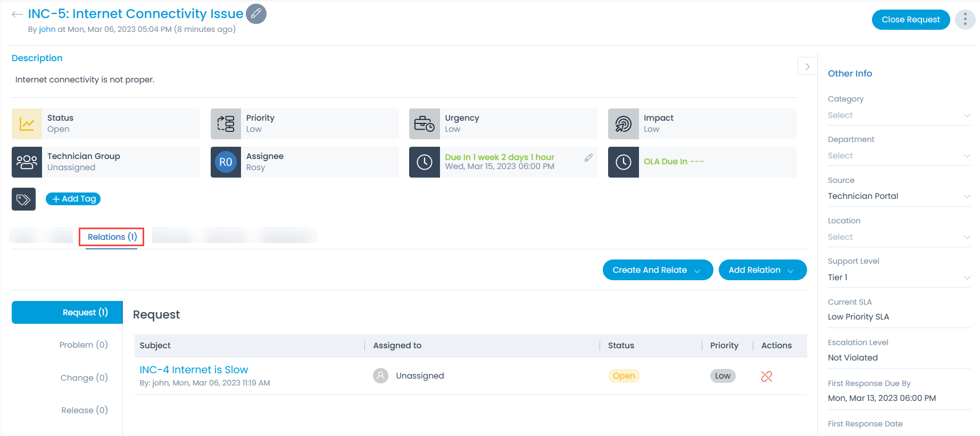Viewport: 980px width, 436px height.
Task: Click the Technician Group people icon
Action: click(x=27, y=162)
